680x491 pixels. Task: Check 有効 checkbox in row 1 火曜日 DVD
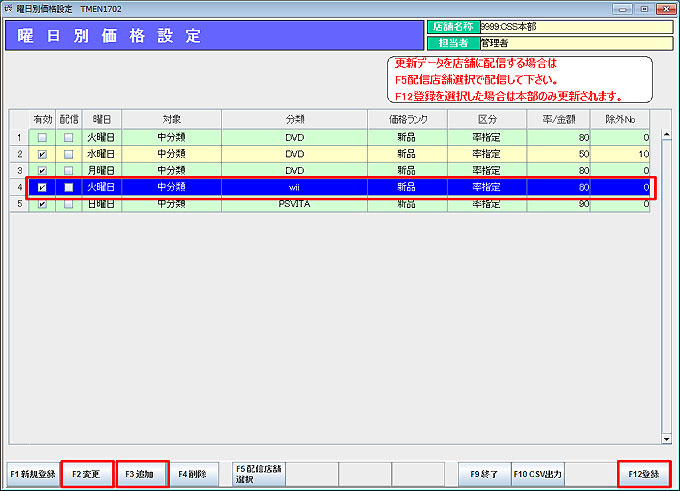tap(42, 138)
